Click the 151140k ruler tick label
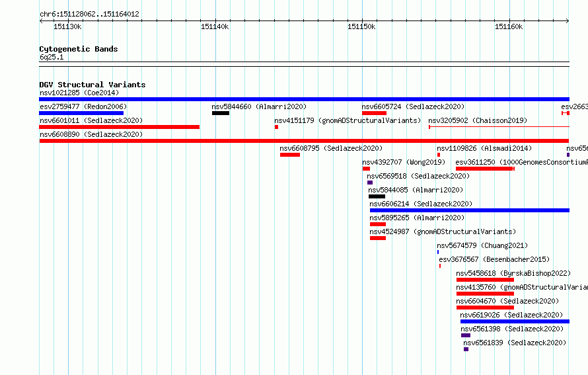Viewport: 588px width, 375px height. (x=215, y=26)
